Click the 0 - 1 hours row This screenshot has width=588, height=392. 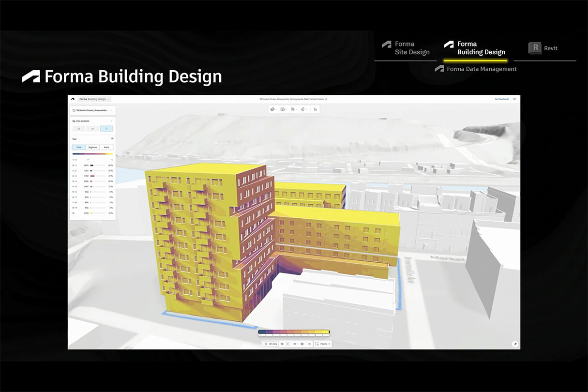click(92, 166)
